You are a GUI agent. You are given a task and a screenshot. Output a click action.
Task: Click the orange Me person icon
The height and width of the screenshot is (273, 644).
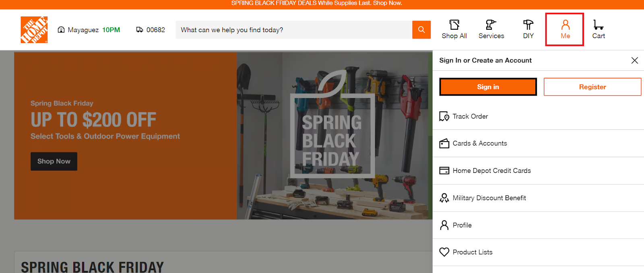(565, 25)
